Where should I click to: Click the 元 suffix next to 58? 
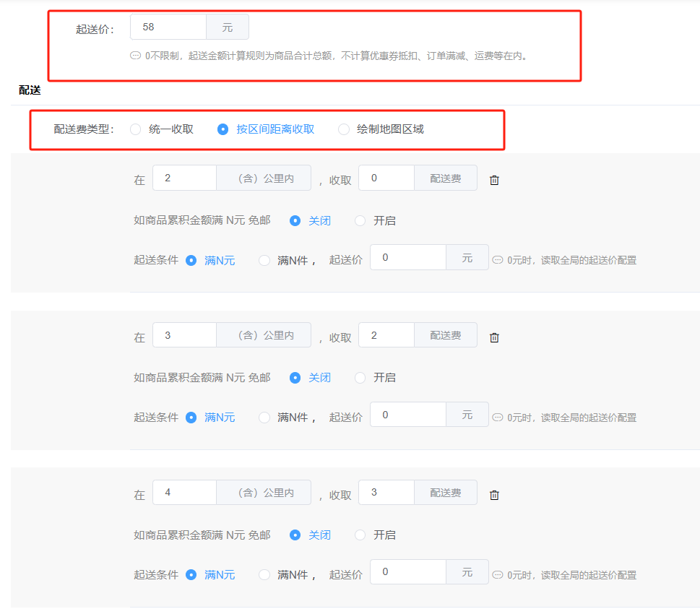228,27
